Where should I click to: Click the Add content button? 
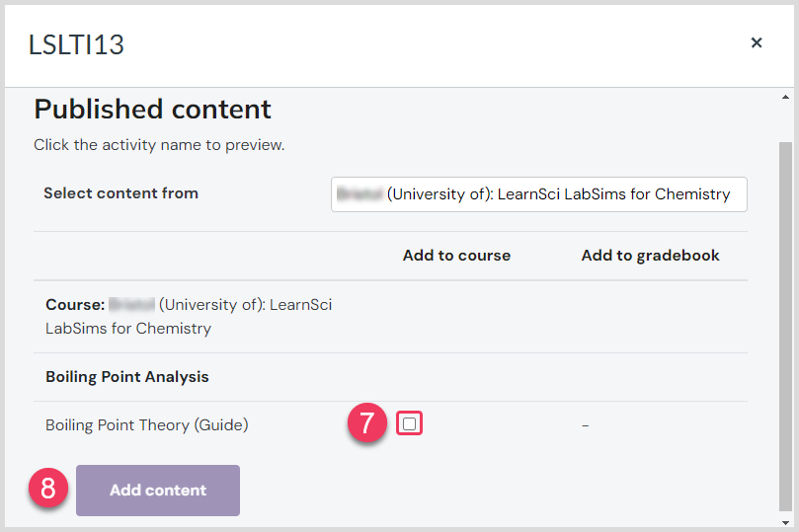coord(158,491)
